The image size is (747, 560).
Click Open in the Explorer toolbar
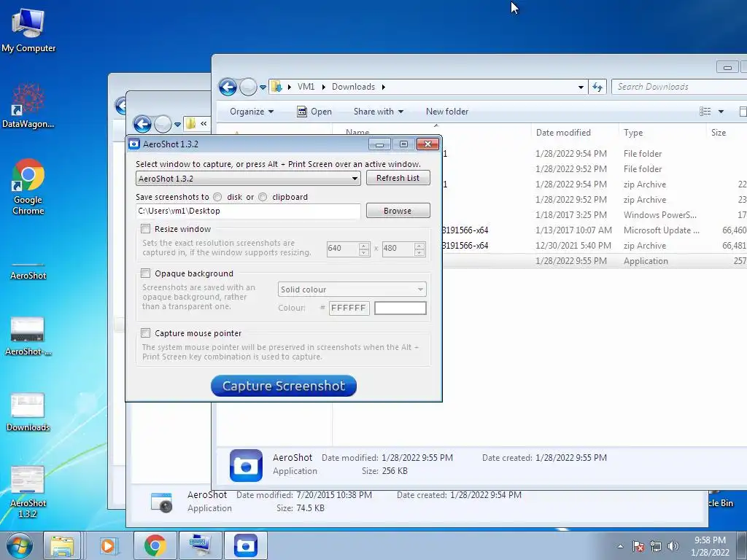coord(314,112)
